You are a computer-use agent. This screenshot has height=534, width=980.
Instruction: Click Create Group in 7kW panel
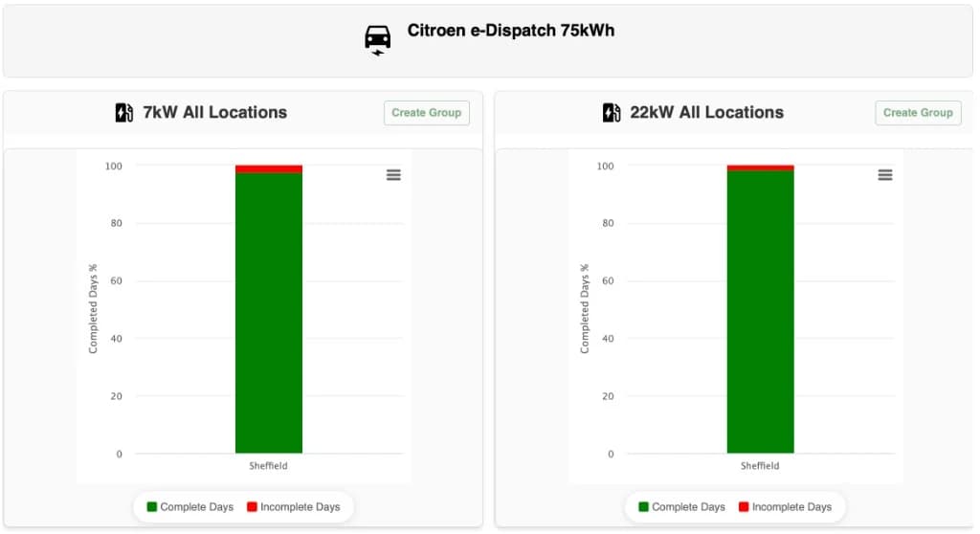coord(426,113)
